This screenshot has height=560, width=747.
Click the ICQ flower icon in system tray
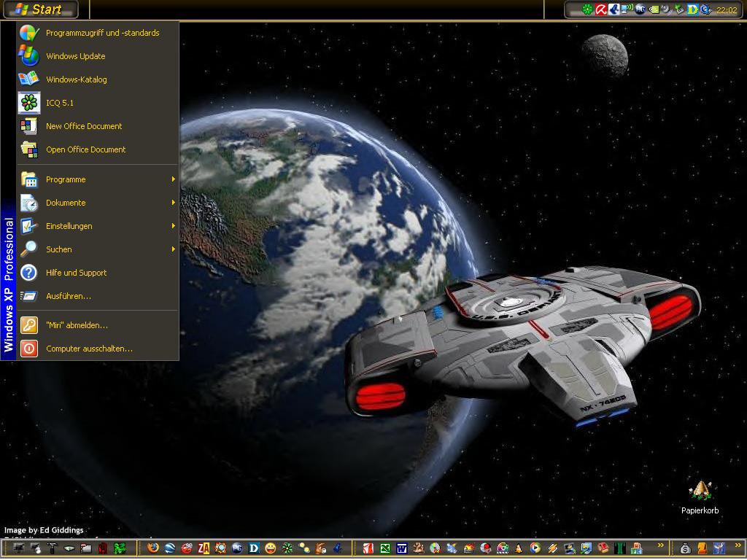point(587,9)
